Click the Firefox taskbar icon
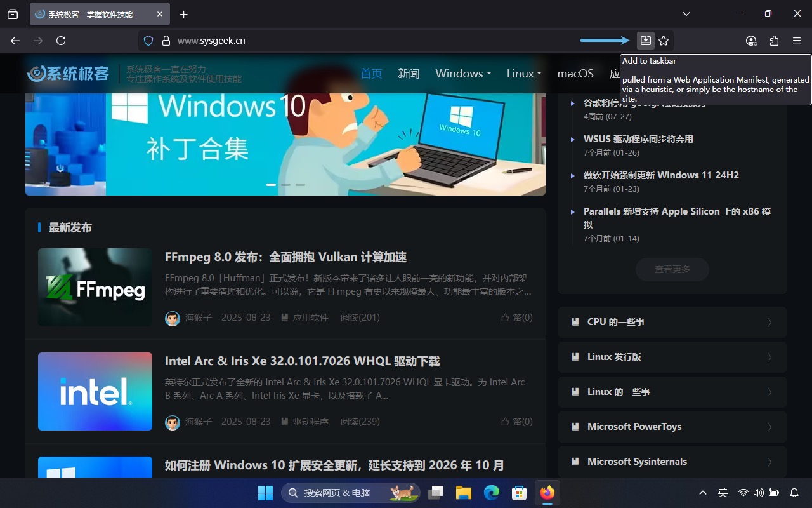 click(547, 493)
